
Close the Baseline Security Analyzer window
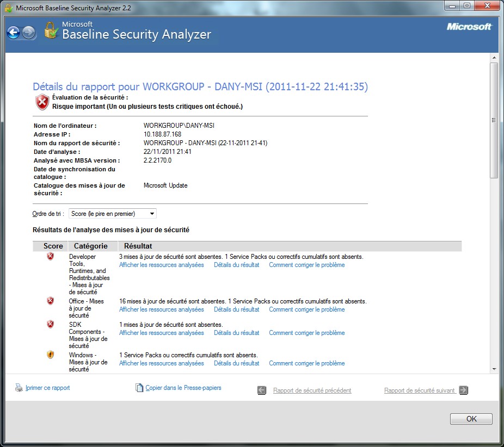(x=487, y=6)
